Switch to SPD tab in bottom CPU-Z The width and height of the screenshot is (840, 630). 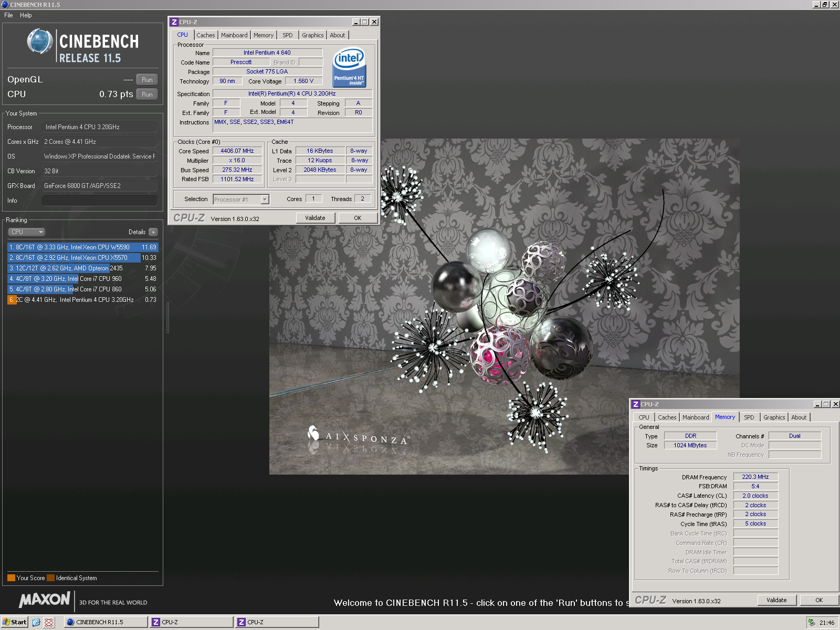(x=749, y=417)
